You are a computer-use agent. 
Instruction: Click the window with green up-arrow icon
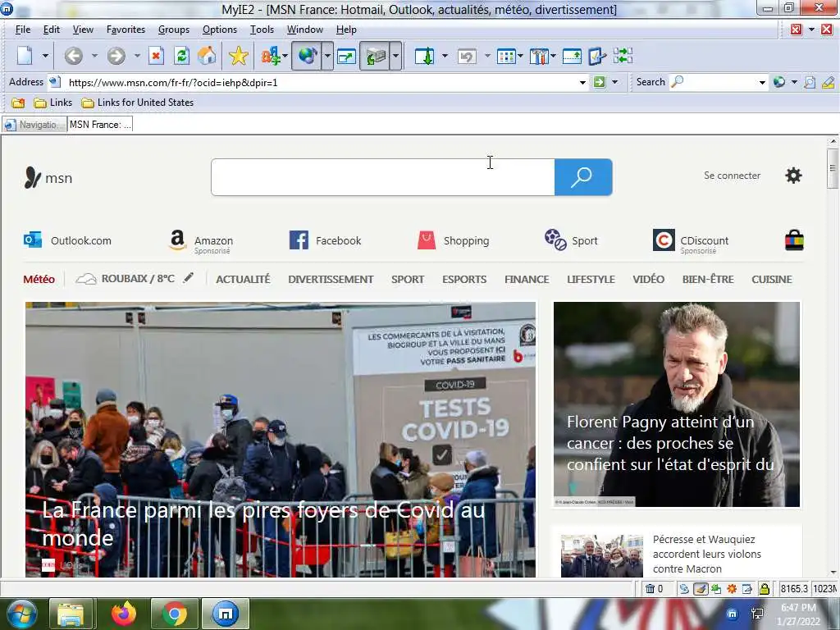[x=572, y=56]
